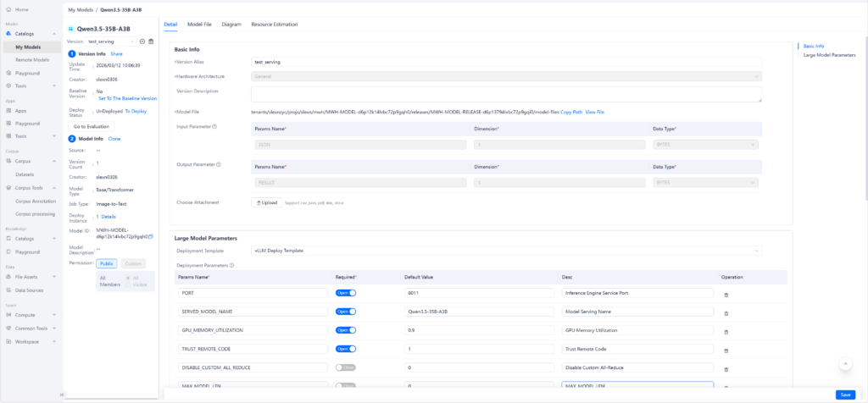868x403 pixels.
Task: Open the Version selector dropdown
Action: (x=110, y=41)
